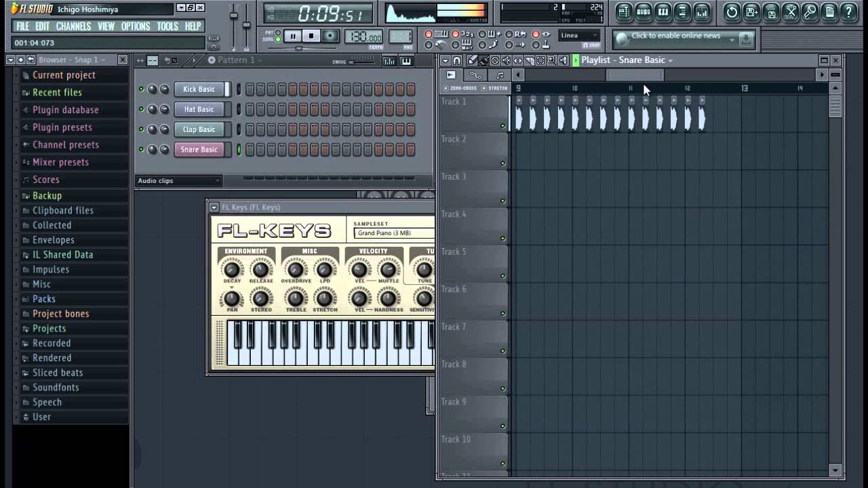Open the Playlist view from the toolbar
Image resolution: width=868 pixels, height=488 pixels.
pos(624,12)
